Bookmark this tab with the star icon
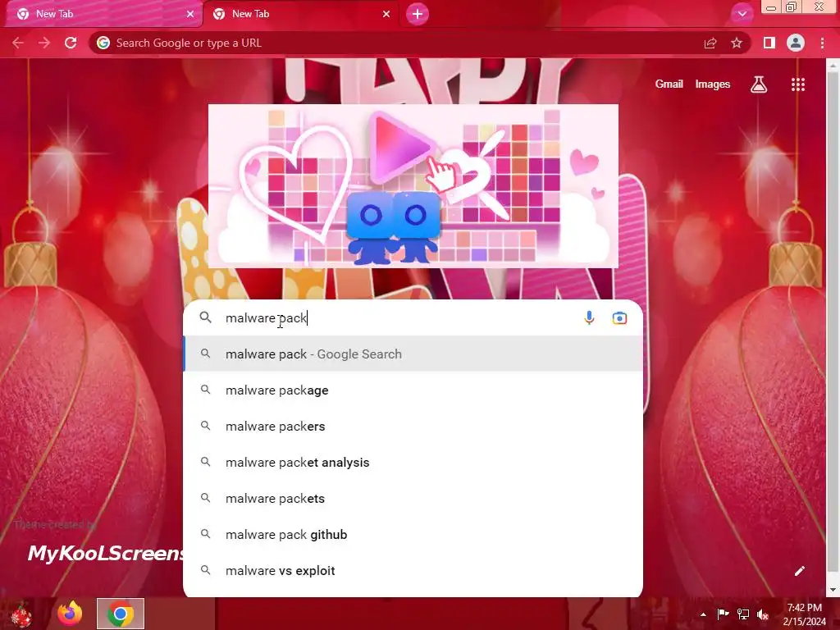This screenshot has height=630, width=840. point(737,43)
